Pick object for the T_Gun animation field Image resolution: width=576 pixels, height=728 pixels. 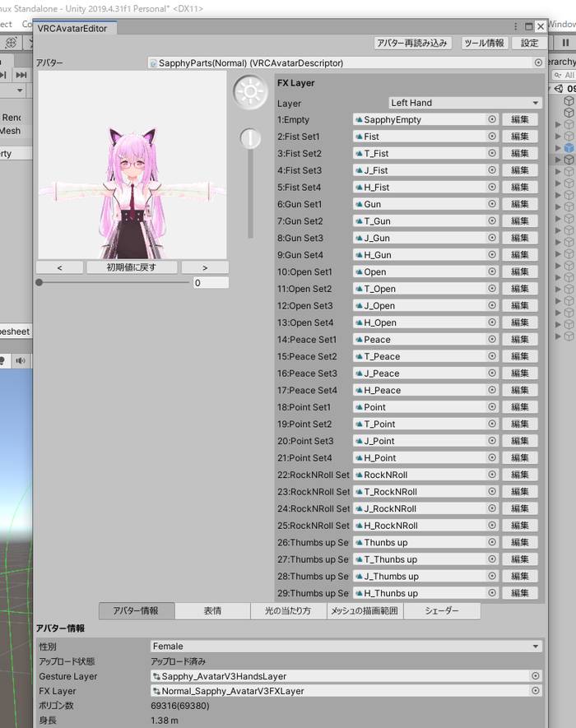tap(492, 221)
